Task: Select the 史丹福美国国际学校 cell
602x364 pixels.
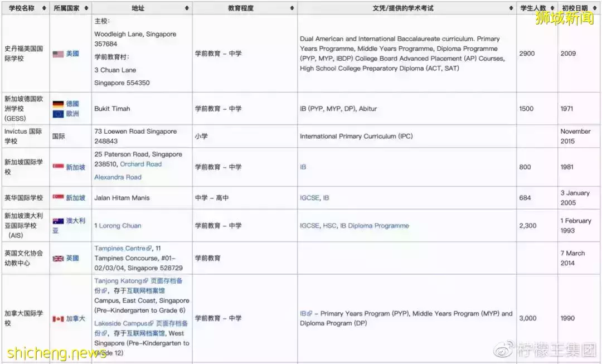Action: [x=26, y=54]
